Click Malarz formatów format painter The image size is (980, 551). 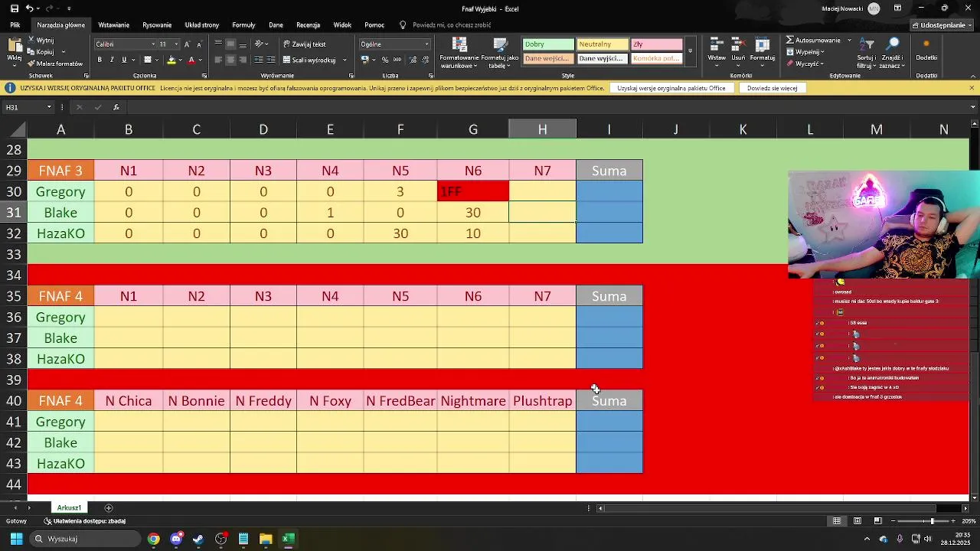tap(54, 64)
